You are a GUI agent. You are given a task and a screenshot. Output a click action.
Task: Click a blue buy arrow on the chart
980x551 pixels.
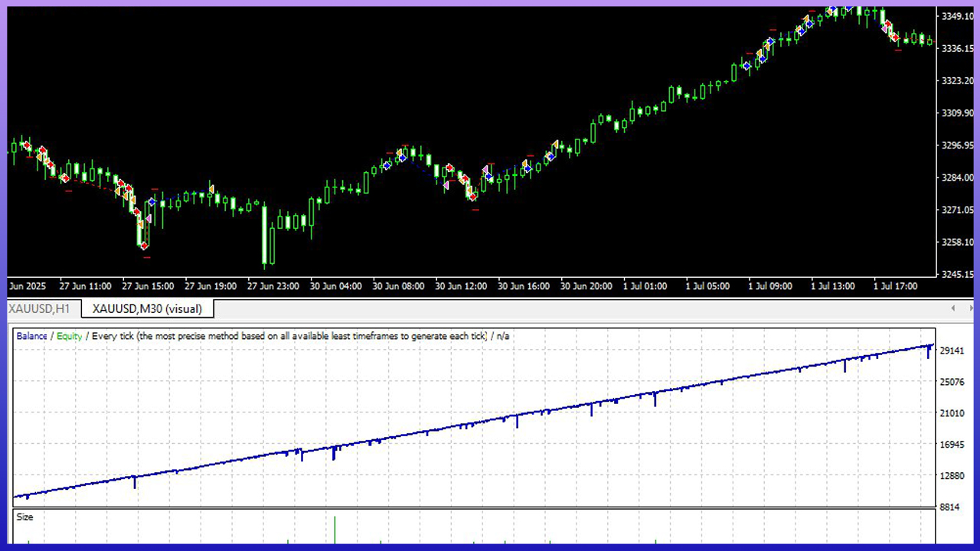click(x=402, y=158)
